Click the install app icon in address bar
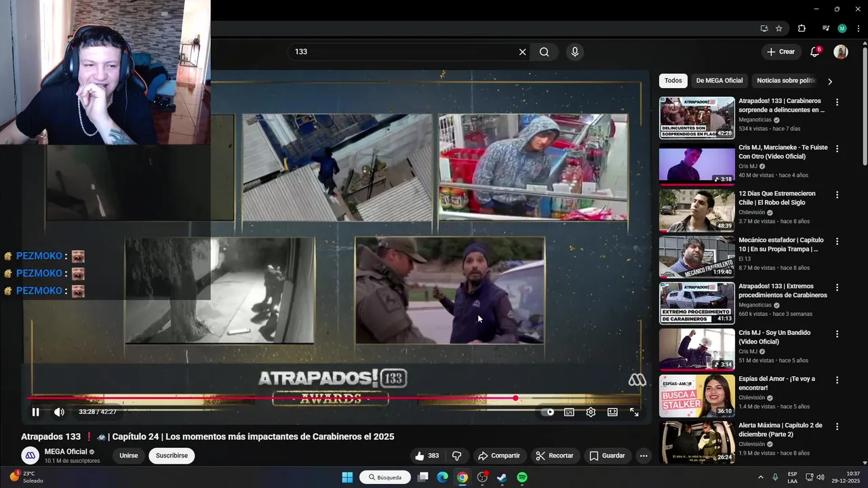The width and height of the screenshot is (868, 488). (x=764, y=28)
